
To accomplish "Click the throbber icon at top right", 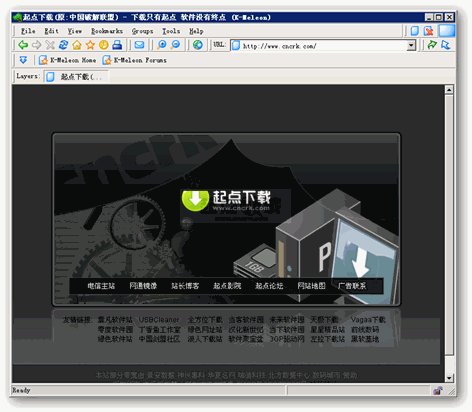I will click(447, 31).
